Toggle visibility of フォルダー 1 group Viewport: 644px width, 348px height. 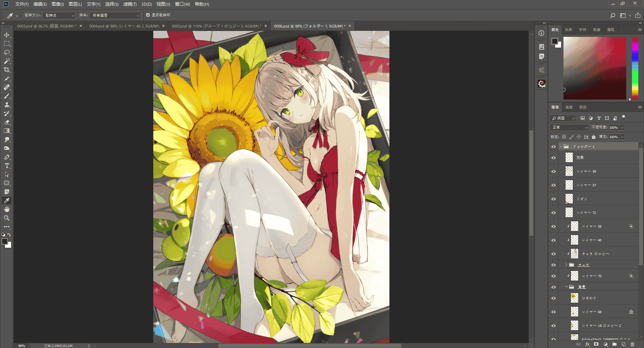pos(553,147)
